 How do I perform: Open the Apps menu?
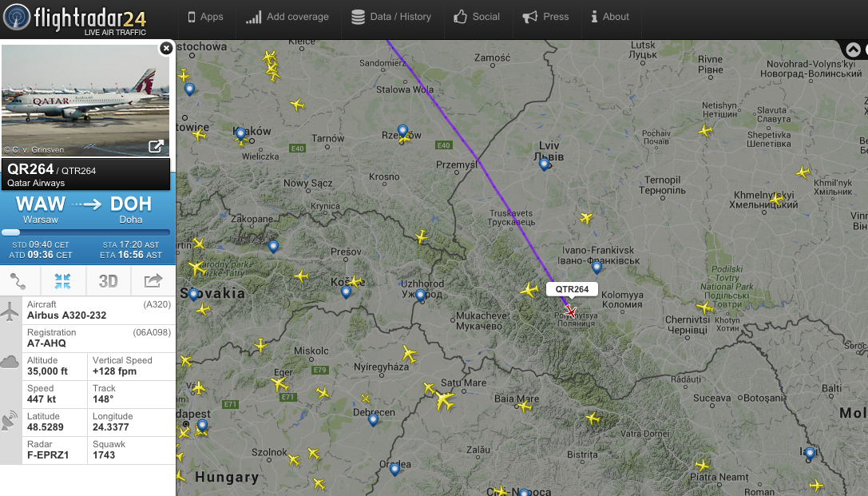pyautogui.click(x=205, y=17)
